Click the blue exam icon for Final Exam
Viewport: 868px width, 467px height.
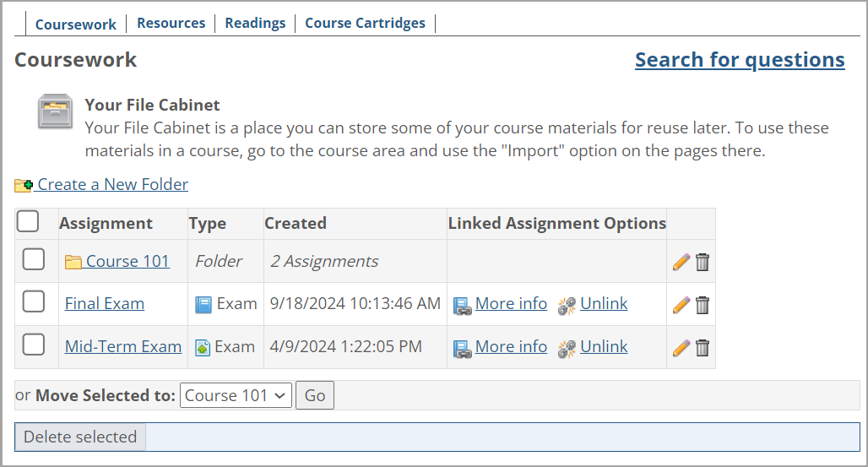point(203,305)
